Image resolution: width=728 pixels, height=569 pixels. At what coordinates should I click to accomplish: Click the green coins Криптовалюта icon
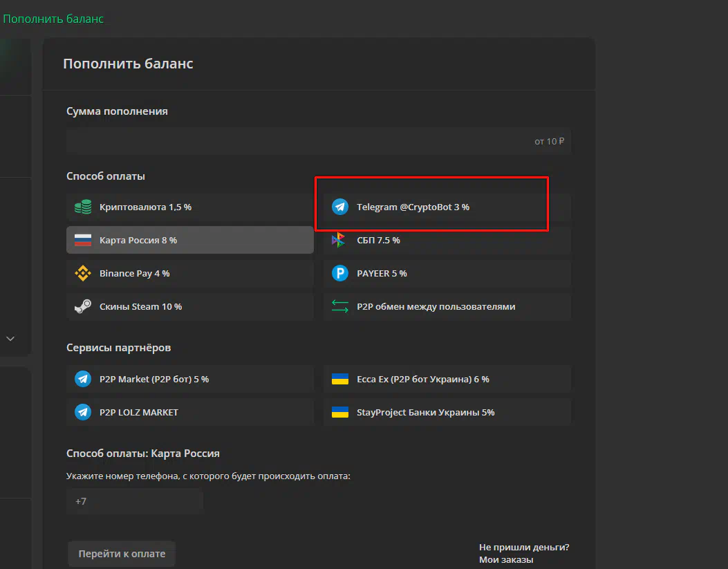point(83,207)
